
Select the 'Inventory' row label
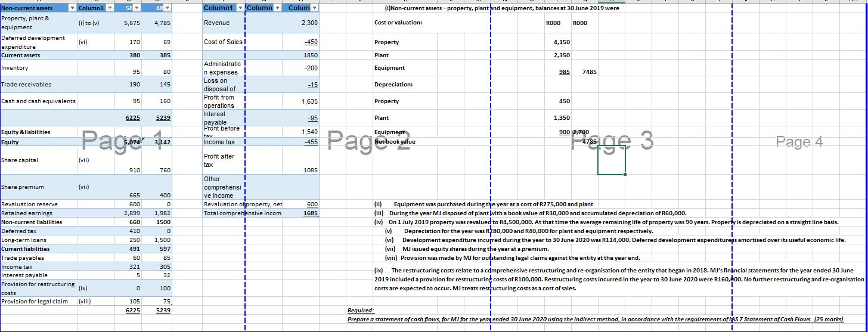(x=39, y=68)
